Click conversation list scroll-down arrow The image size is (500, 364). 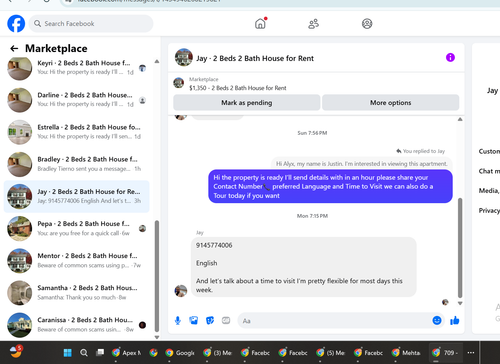coord(157,337)
